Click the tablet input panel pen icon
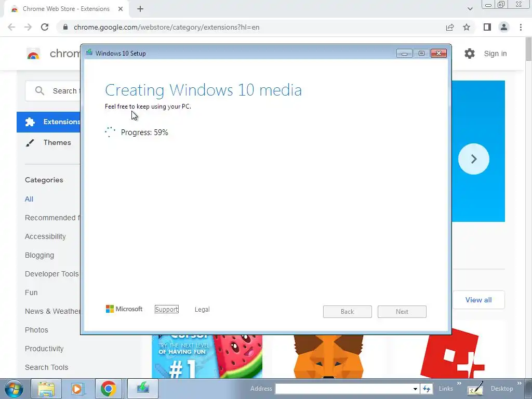The width and height of the screenshot is (532, 399). pyautogui.click(x=475, y=389)
